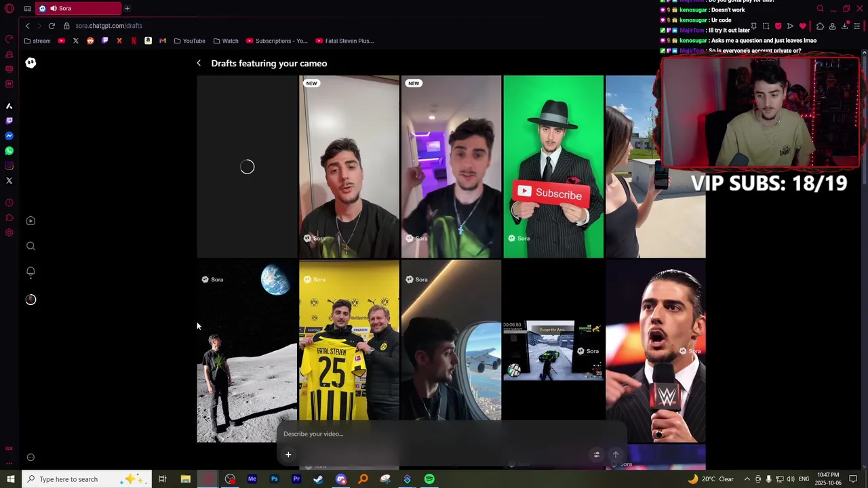868x488 pixels.
Task: Open the YouTube bookmarks folder
Action: coord(189,41)
